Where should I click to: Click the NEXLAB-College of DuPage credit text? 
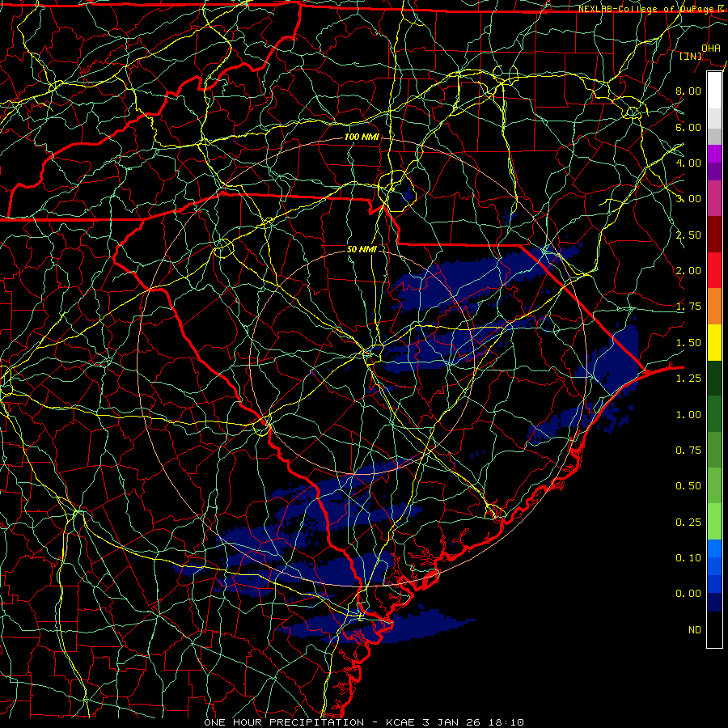(x=652, y=9)
